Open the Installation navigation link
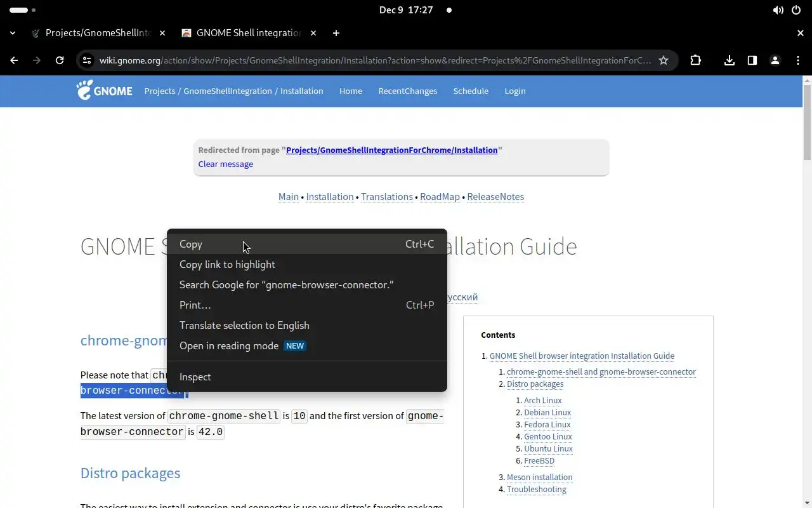Screen dimensions: 812x508 330,197
